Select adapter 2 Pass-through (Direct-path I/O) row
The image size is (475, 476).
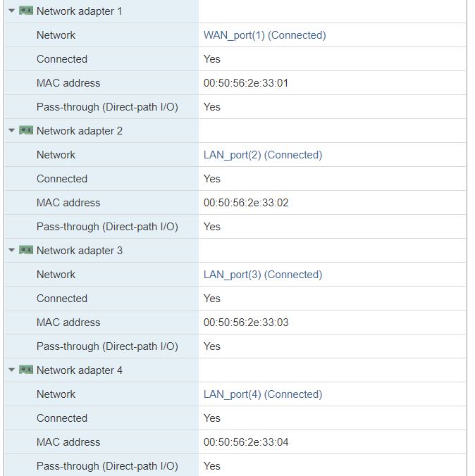(235, 227)
